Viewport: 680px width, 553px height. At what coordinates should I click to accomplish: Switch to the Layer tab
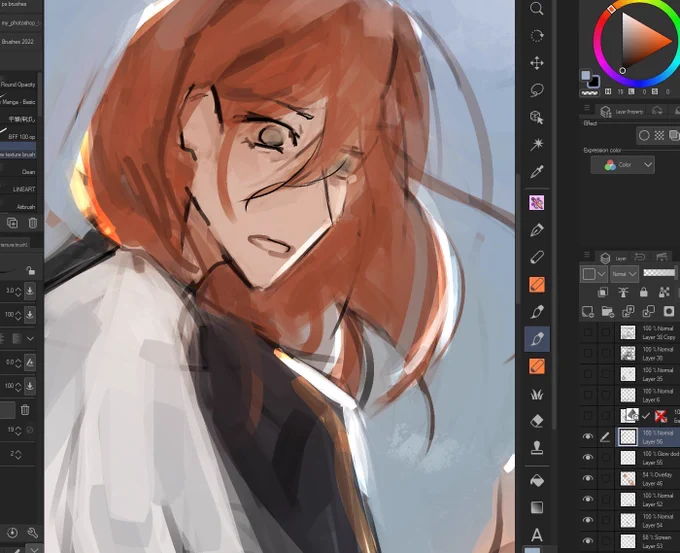coord(614,258)
